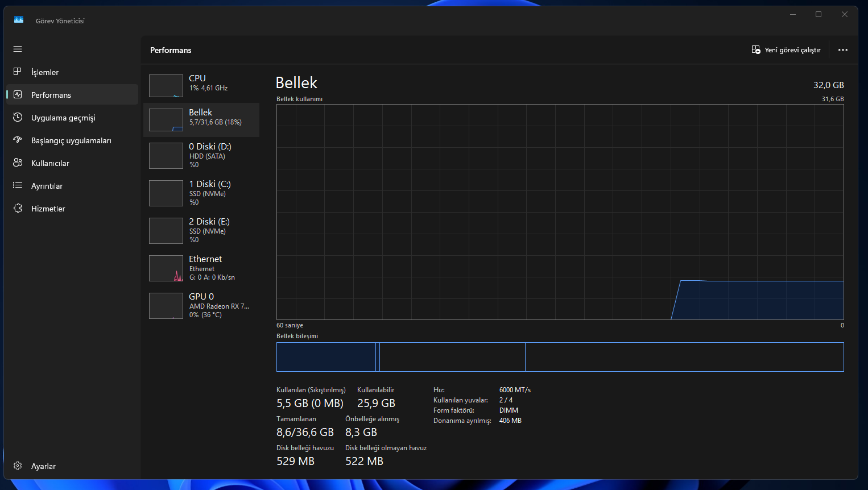Click the Bellek bileşimi composition bar
This screenshot has width=868, height=490.
(560, 357)
